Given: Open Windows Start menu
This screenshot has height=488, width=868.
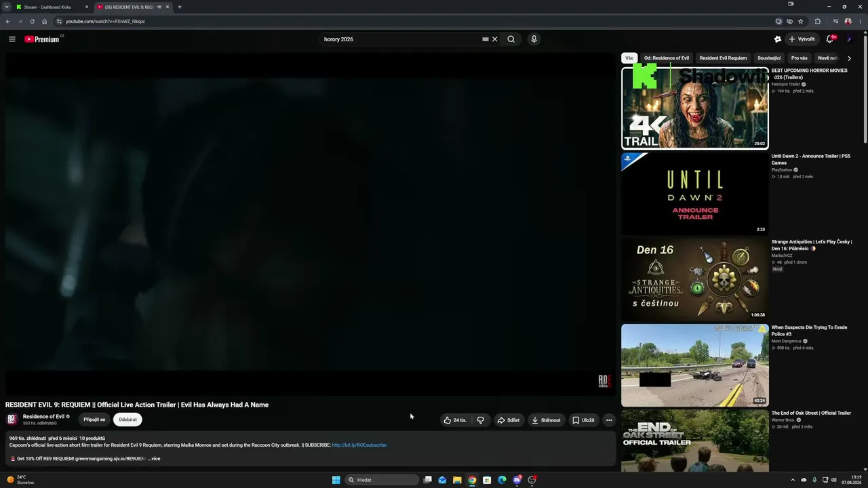Looking at the screenshot, I should [336, 480].
